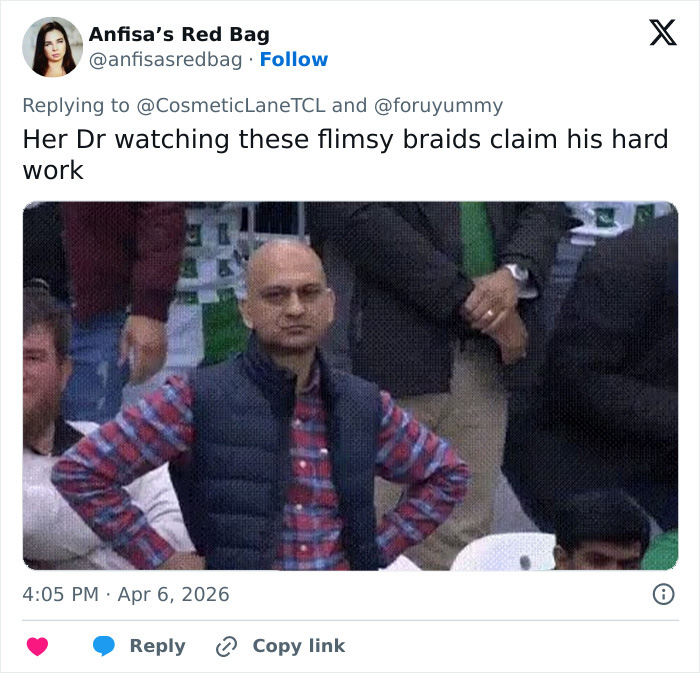Open the @foruyummy mention
This screenshot has width=700, height=673.
click(x=438, y=106)
